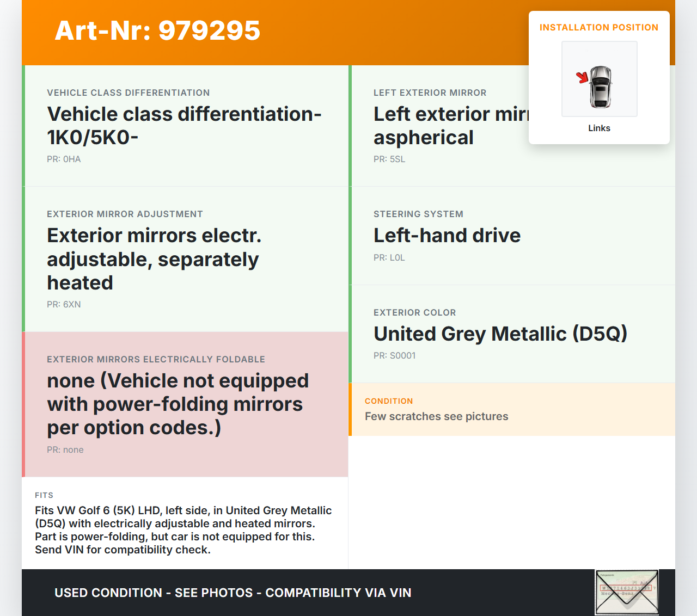Click the Fits compatibility description text

(x=184, y=530)
